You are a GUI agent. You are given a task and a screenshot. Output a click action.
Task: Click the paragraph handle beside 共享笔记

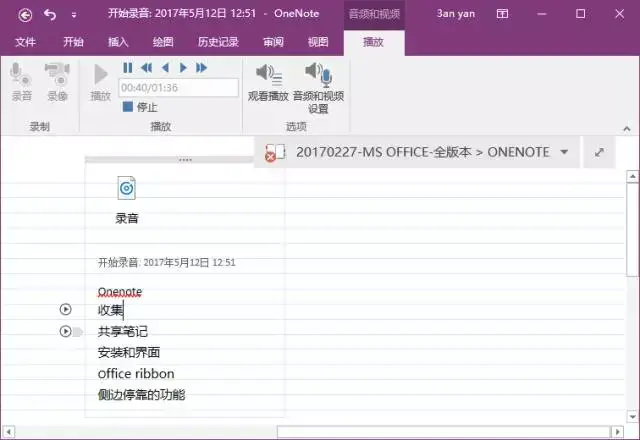pos(77,332)
